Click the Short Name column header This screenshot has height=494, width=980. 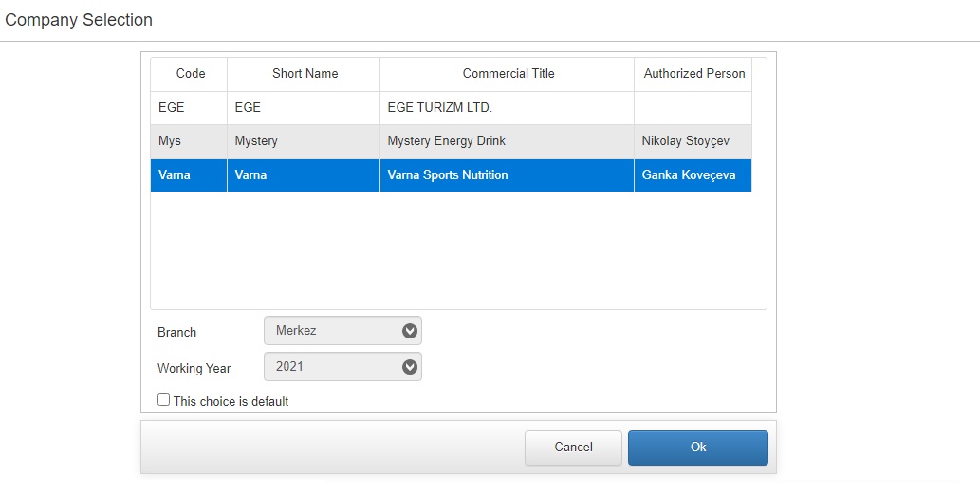[304, 74]
